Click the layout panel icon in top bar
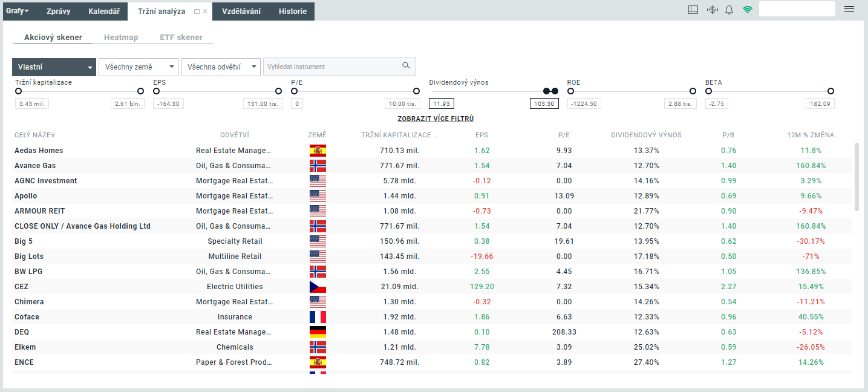 tap(693, 10)
